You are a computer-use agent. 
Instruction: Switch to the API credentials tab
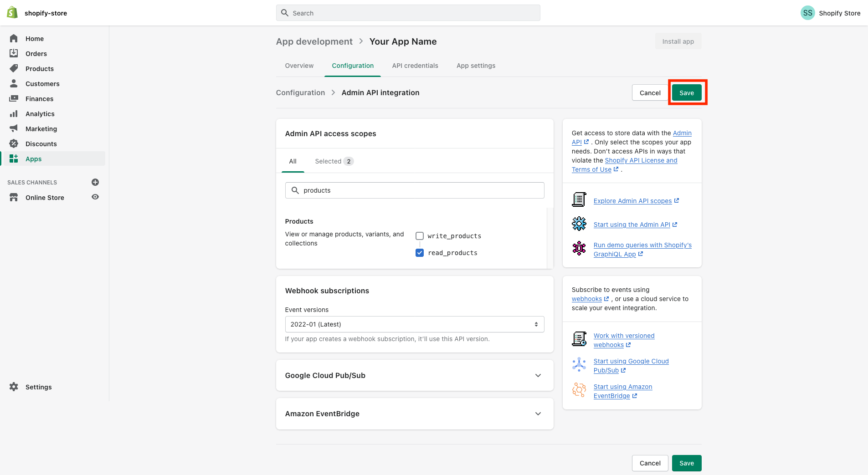pos(415,66)
